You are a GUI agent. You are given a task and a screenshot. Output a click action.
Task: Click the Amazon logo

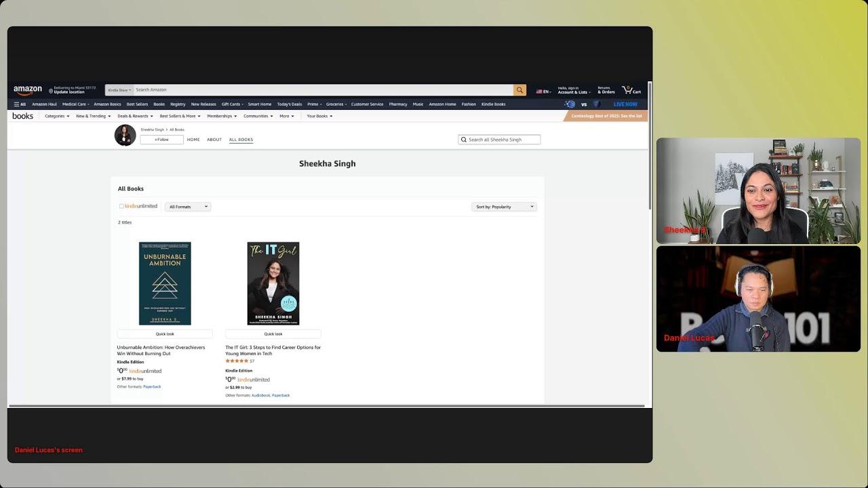point(28,89)
